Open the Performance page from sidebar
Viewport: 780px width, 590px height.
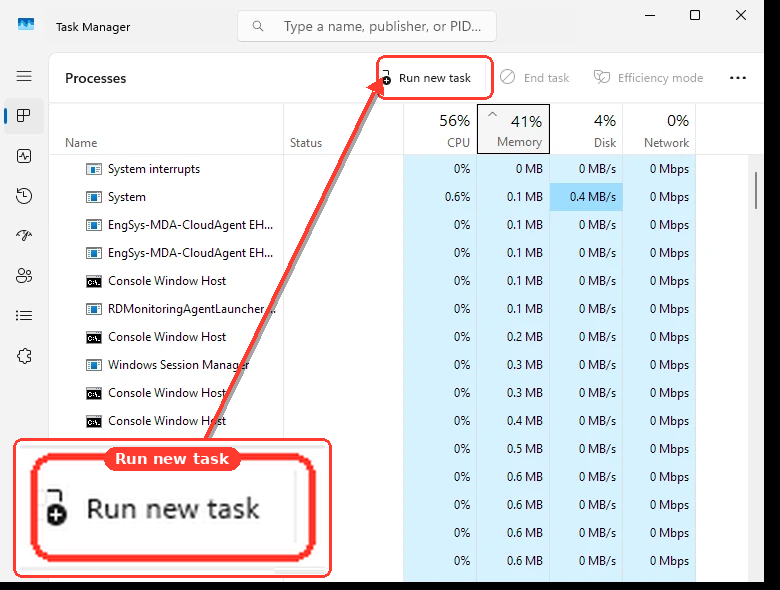[24, 156]
